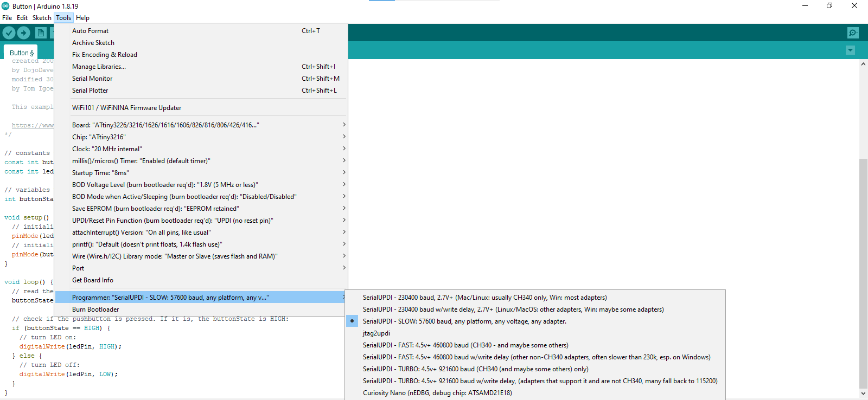Click the '} else {' code line
The width and height of the screenshot is (868, 400).
pyautogui.click(x=27, y=356)
